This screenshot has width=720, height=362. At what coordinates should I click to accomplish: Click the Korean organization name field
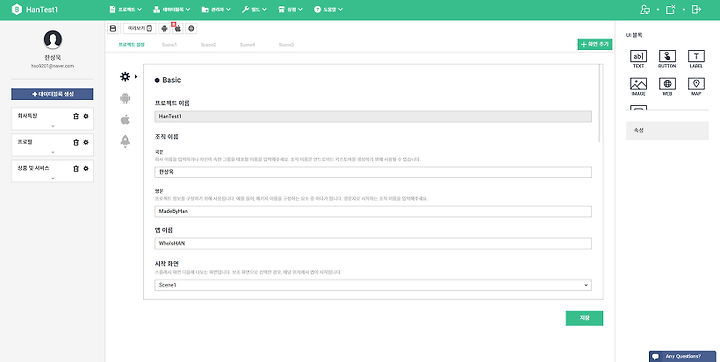(x=373, y=172)
